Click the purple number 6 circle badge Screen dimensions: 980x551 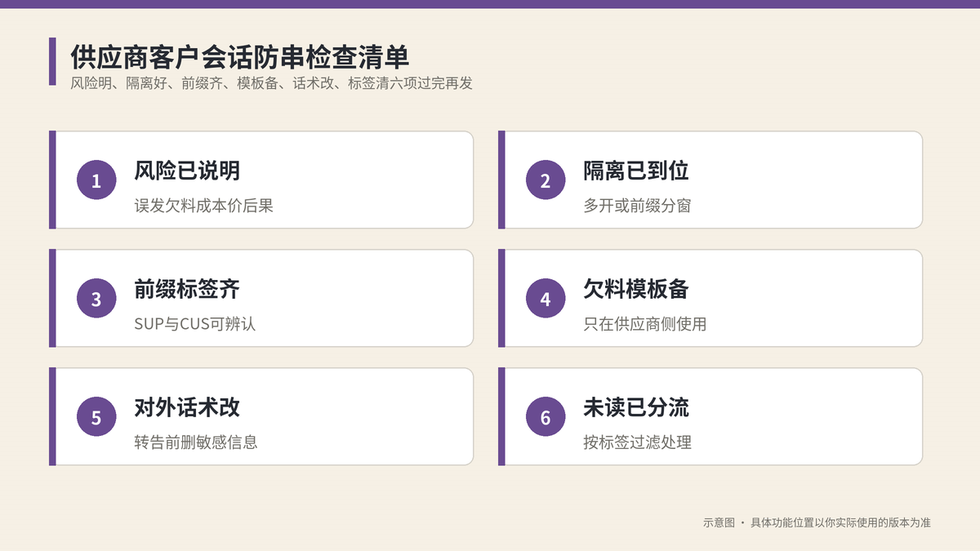click(546, 417)
